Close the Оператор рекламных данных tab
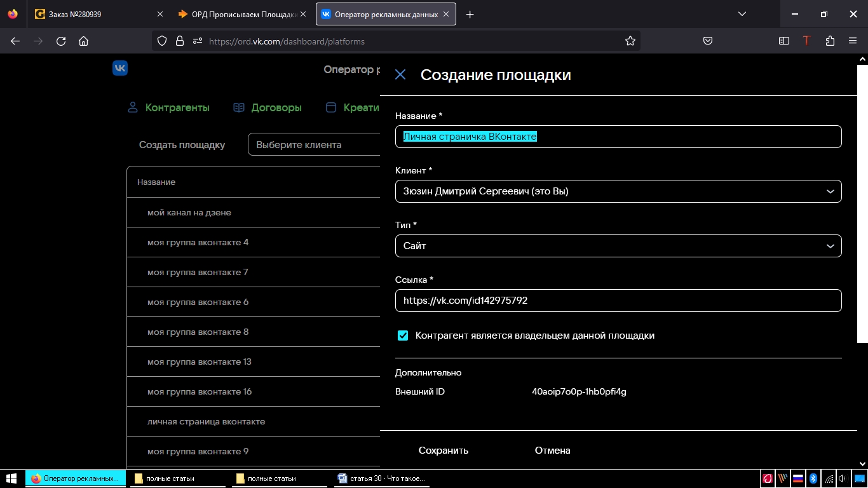Viewport: 868px width, 488px height. pyautogui.click(x=445, y=14)
